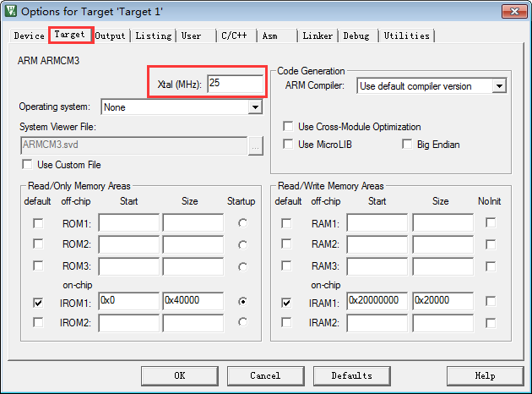The width and height of the screenshot is (532, 394).
Task: Click the IROM1 Start field showing 0x0
Action: (128, 301)
